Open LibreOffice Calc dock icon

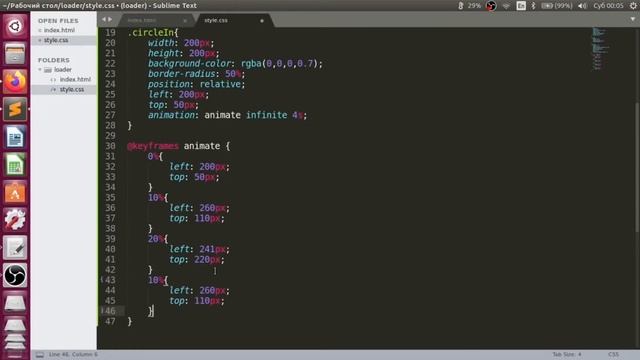point(15,164)
